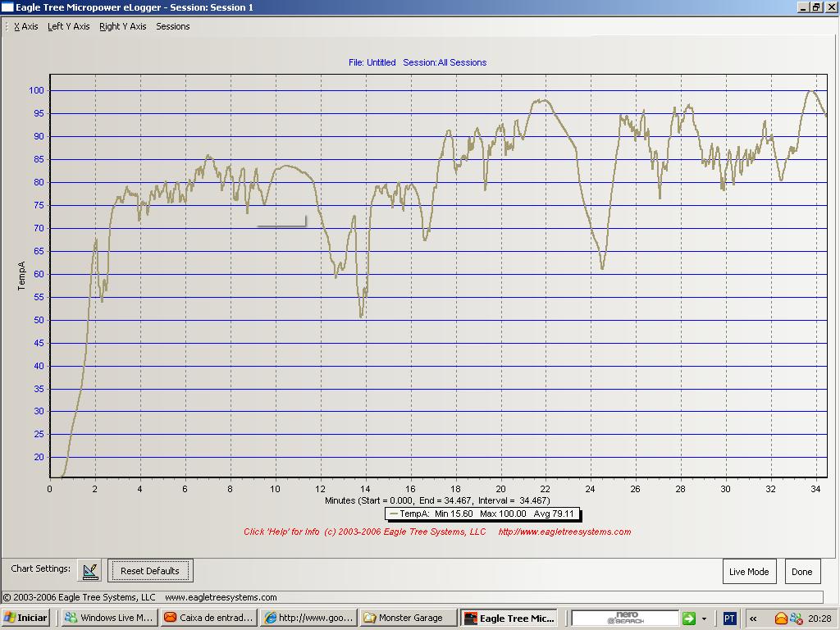This screenshot has width=840, height=630.
Task: Switch to Windows Live Messenger in taskbar
Action: click(x=109, y=618)
